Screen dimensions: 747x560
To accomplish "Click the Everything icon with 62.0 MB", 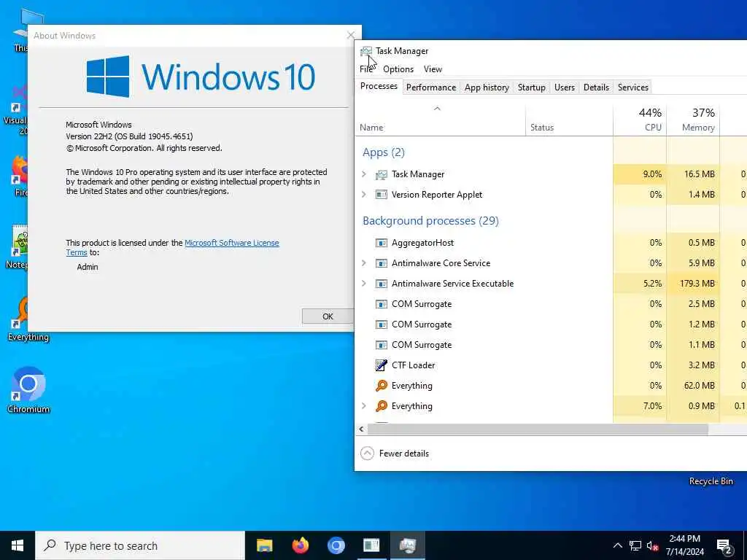I will pos(381,386).
